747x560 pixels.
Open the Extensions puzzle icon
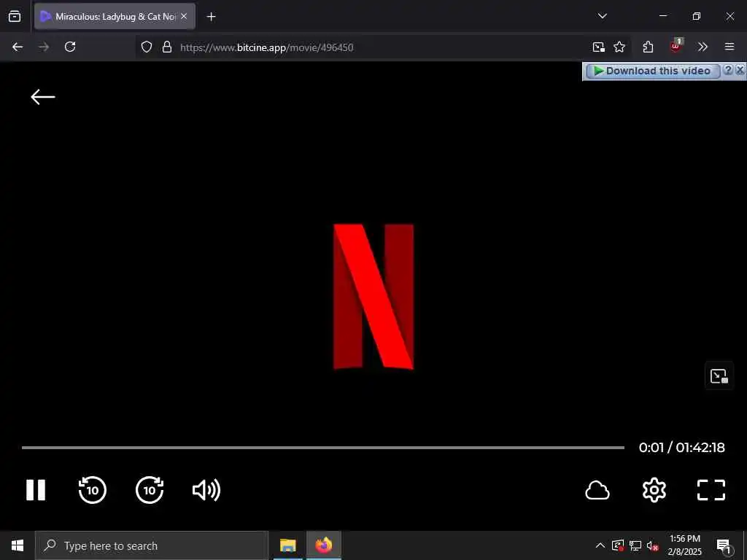[x=648, y=47]
